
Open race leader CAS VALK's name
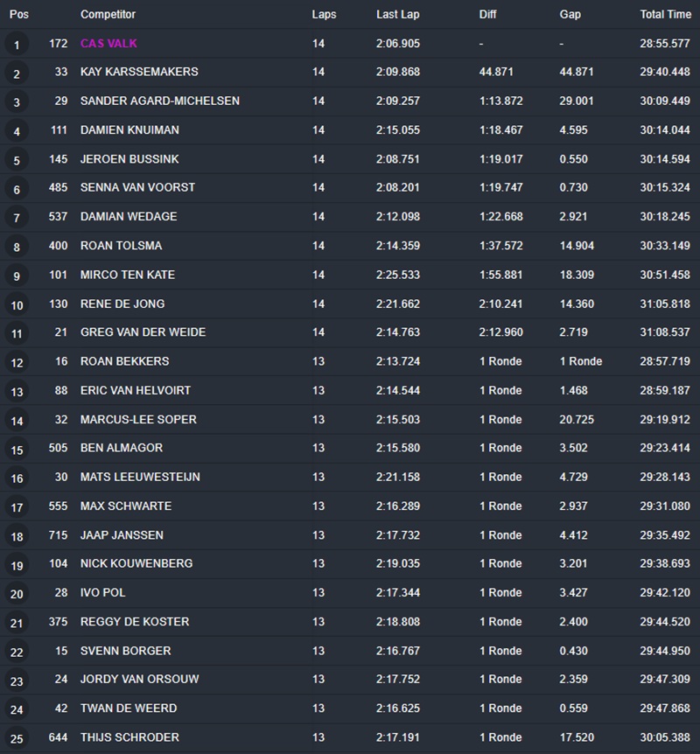pos(108,44)
